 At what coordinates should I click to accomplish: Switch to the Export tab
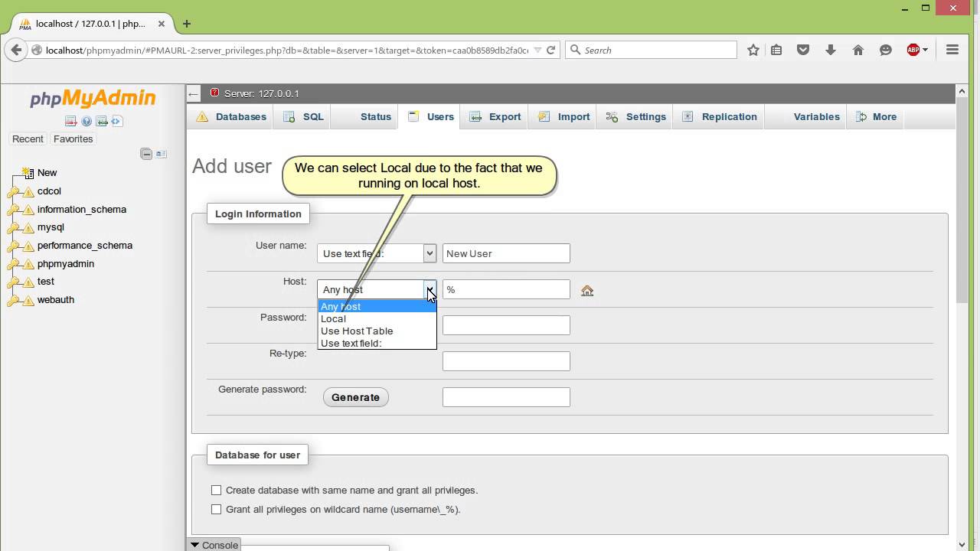click(x=505, y=116)
